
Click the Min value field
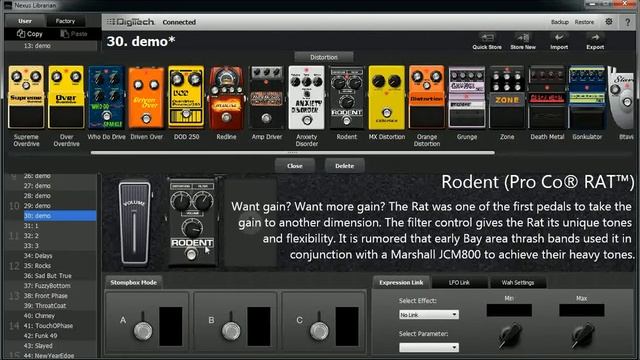[509, 310]
